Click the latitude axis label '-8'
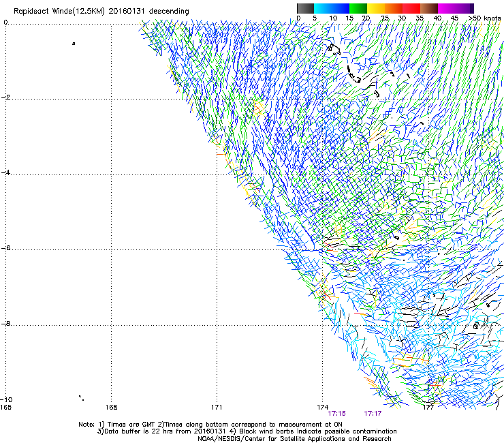The width and height of the screenshot is (504, 443). click(x=5, y=323)
